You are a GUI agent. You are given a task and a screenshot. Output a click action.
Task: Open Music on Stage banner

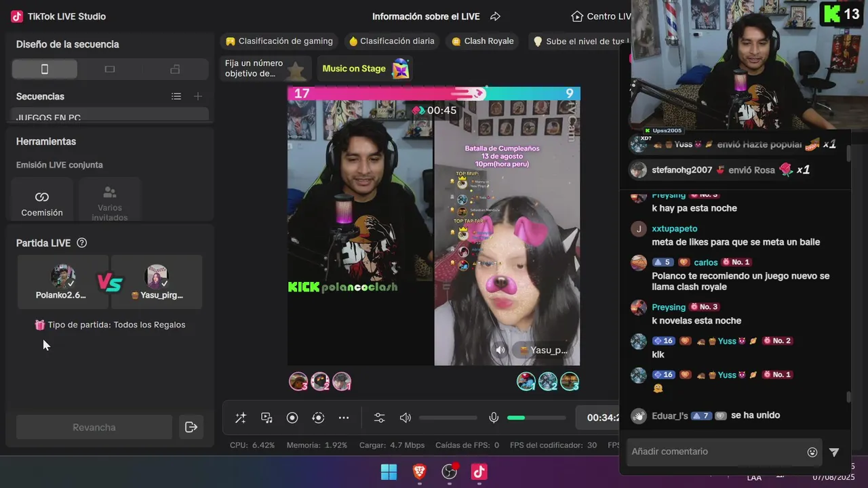click(x=366, y=68)
